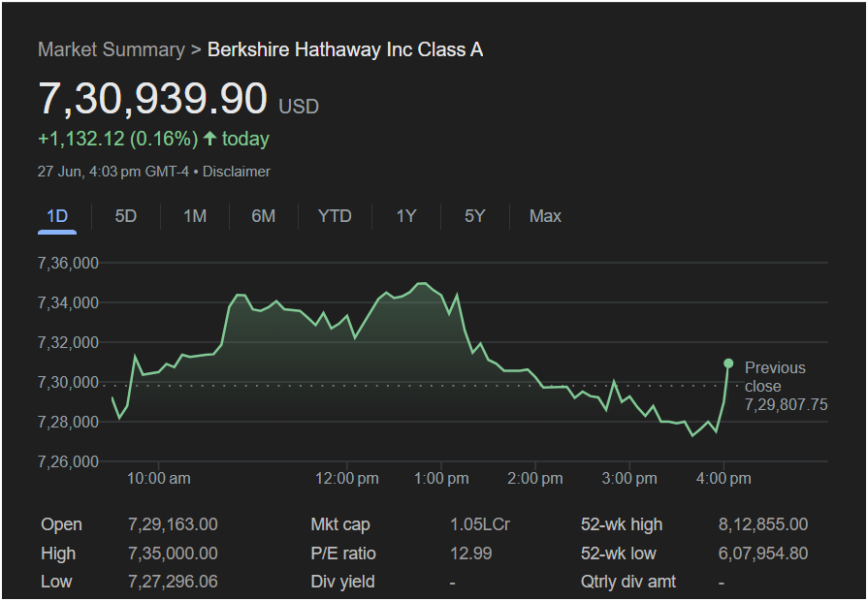This screenshot has width=868, height=601.
Task: Select the P/E value 12.99
Action: [x=471, y=554]
